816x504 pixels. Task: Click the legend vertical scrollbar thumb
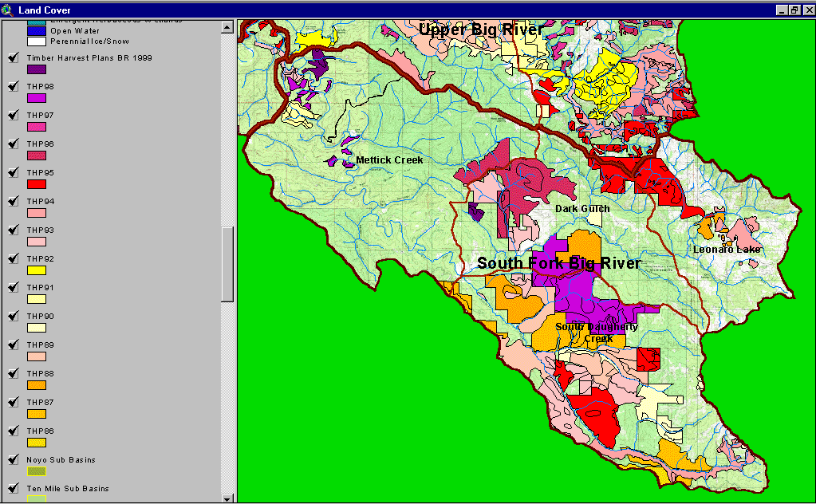(227, 264)
